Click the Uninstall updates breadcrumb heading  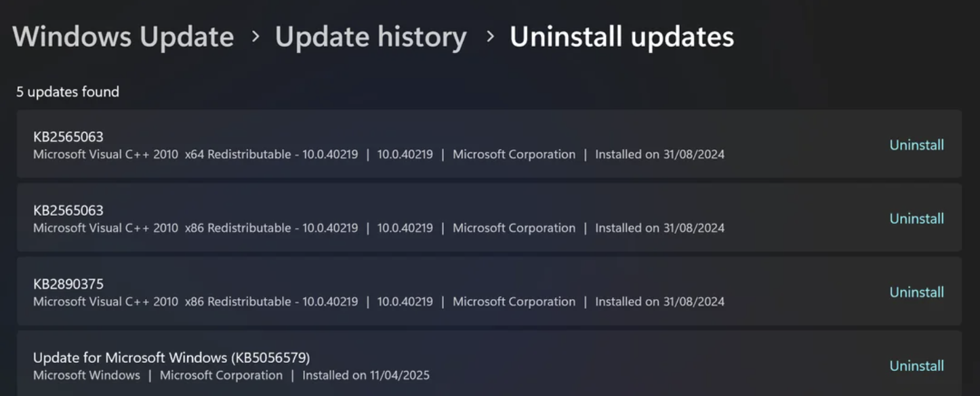623,37
